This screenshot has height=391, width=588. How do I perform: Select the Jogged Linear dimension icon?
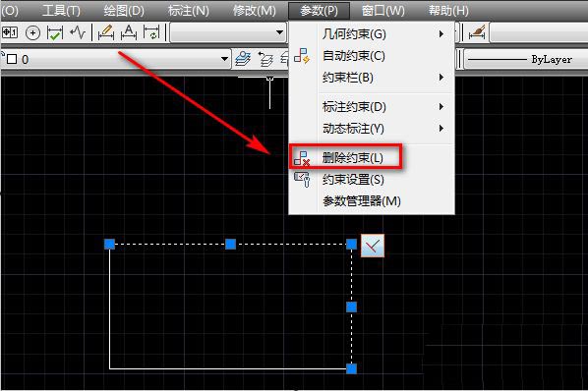click(78, 32)
